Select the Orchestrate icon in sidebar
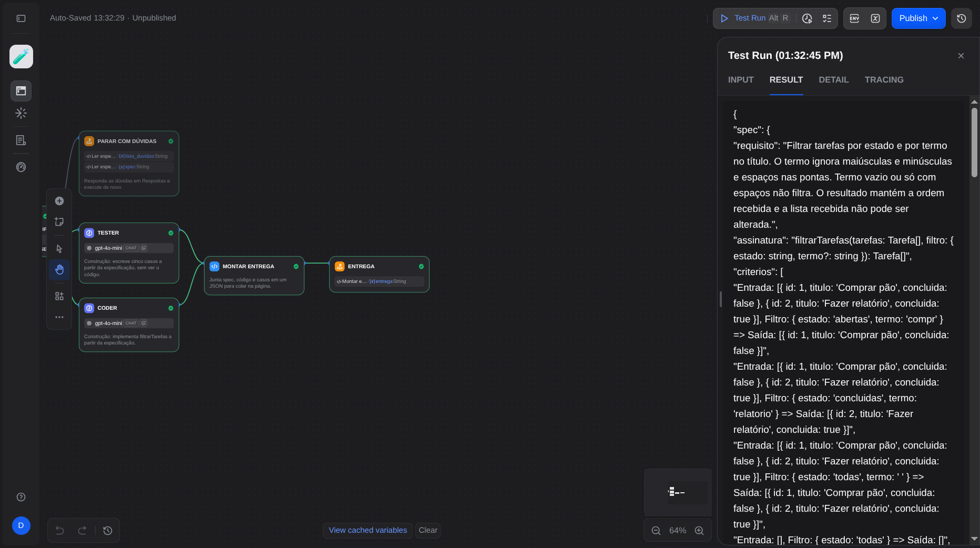Image resolution: width=980 pixels, height=548 pixels. (21, 91)
